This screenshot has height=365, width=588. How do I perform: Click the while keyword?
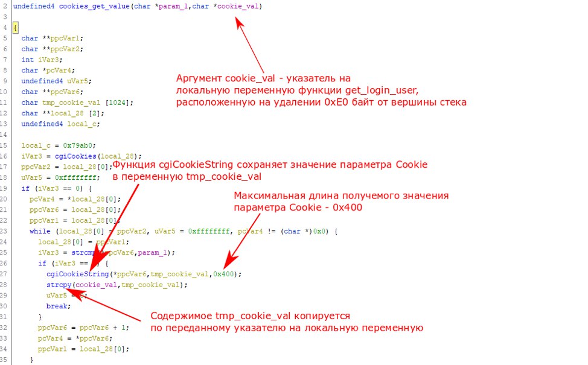click(x=40, y=231)
